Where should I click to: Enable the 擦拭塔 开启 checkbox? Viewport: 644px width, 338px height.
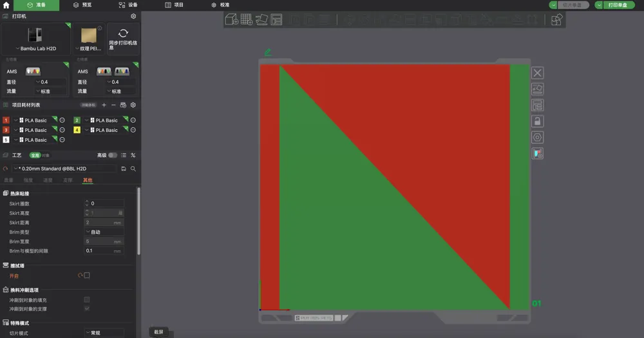(87, 276)
